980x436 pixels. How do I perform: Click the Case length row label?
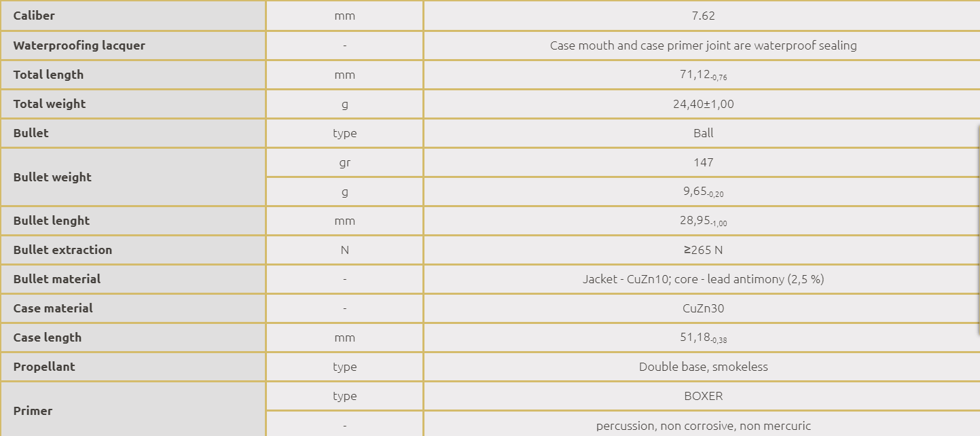point(48,338)
